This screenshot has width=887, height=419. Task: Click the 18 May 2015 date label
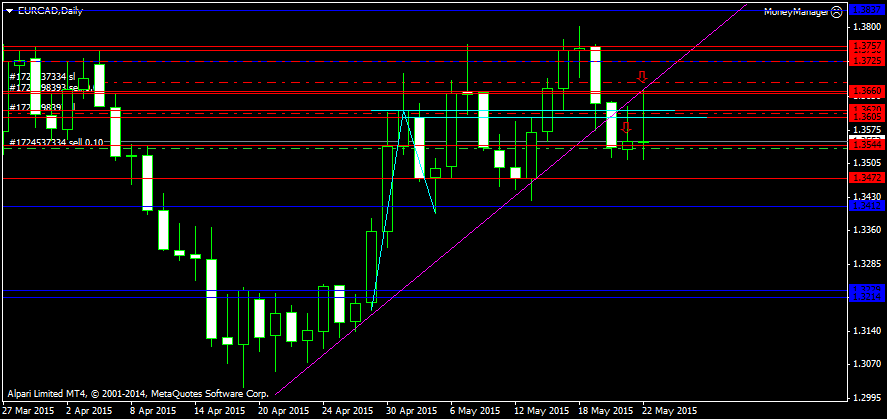pyautogui.click(x=605, y=411)
